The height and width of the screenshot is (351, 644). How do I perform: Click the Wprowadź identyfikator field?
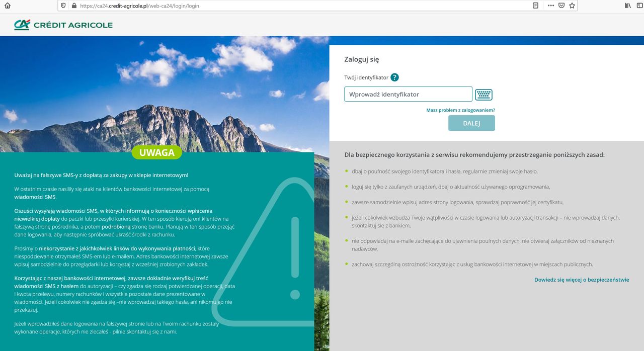408,94
